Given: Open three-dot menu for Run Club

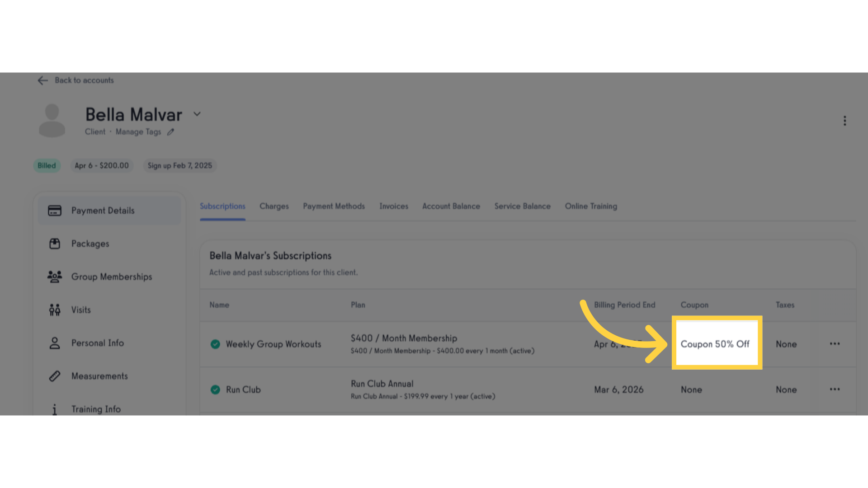Looking at the screenshot, I should 835,389.
